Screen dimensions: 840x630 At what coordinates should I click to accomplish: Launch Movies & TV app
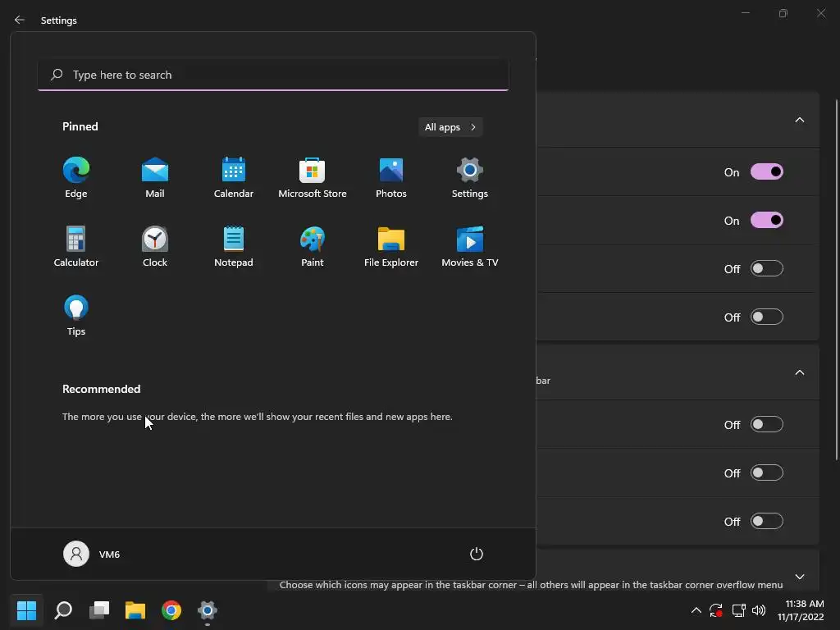click(470, 246)
